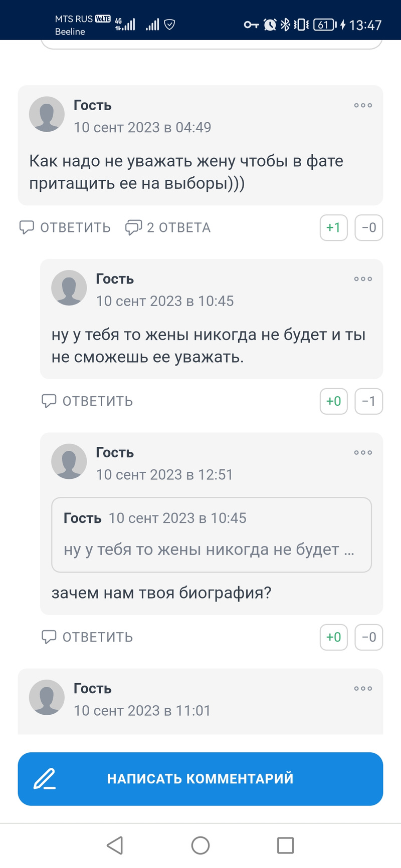Downvote the 10:45 reply (−1)
This screenshot has height=868, width=401.
[x=368, y=402]
